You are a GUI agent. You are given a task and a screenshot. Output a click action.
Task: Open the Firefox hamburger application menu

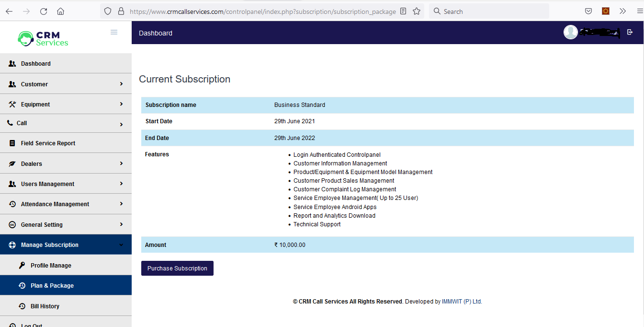(640, 11)
